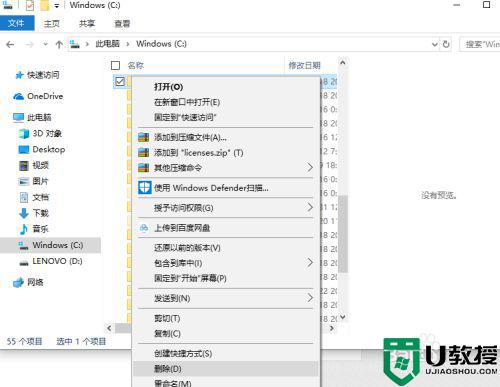Expand the 授予访问权限(G) submenu

[310, 208]
